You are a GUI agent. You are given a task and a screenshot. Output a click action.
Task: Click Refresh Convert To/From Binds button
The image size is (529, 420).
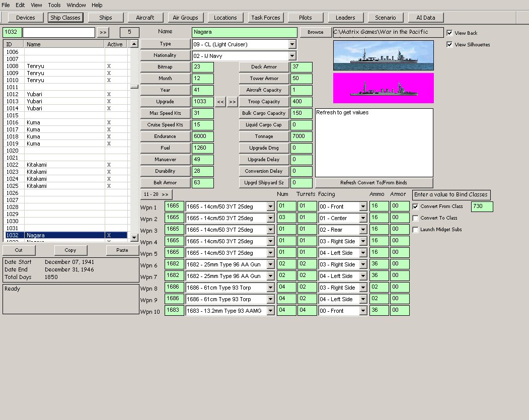(374, 183)
